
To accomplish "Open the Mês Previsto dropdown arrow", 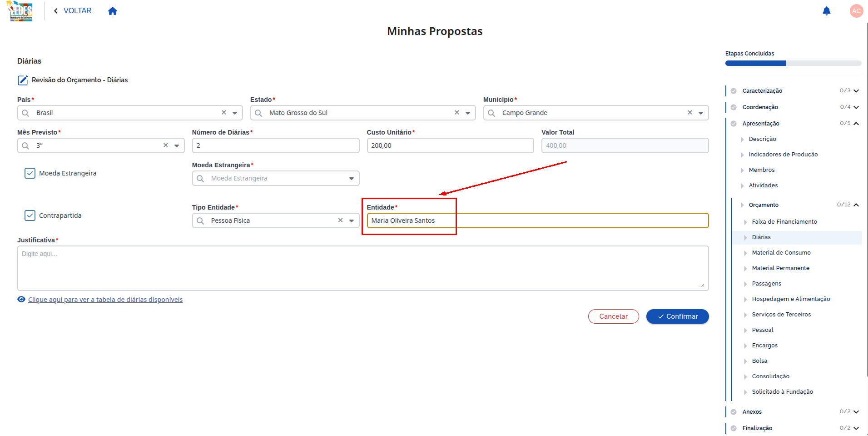I will [177, 146].
